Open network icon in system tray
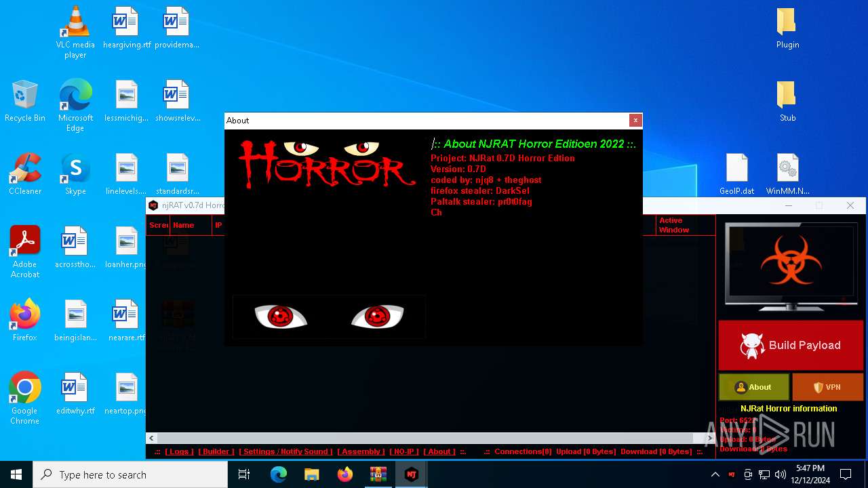The image size is (868, 488). pyautogui.click(x=764, y=474)
